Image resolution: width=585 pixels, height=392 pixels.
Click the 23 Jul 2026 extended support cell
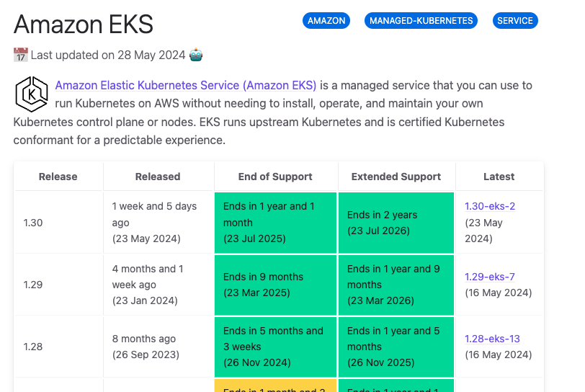tap(396, 223)
